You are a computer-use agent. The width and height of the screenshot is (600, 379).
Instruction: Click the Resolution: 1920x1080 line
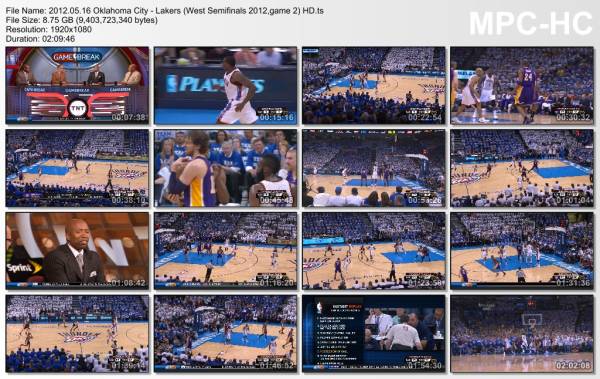[49, 29]
